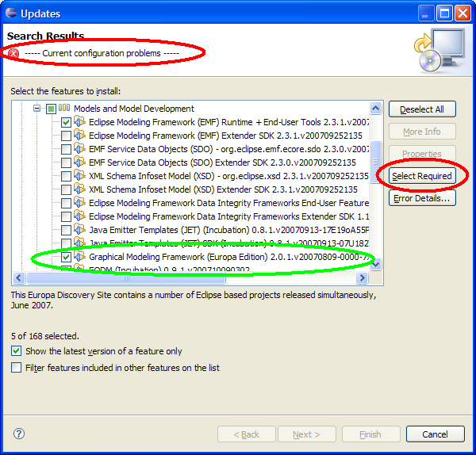Screen dimensions: 476x455
Task: Click the help question mark icon
Action: pyautogui.click(x=19, y=434)
